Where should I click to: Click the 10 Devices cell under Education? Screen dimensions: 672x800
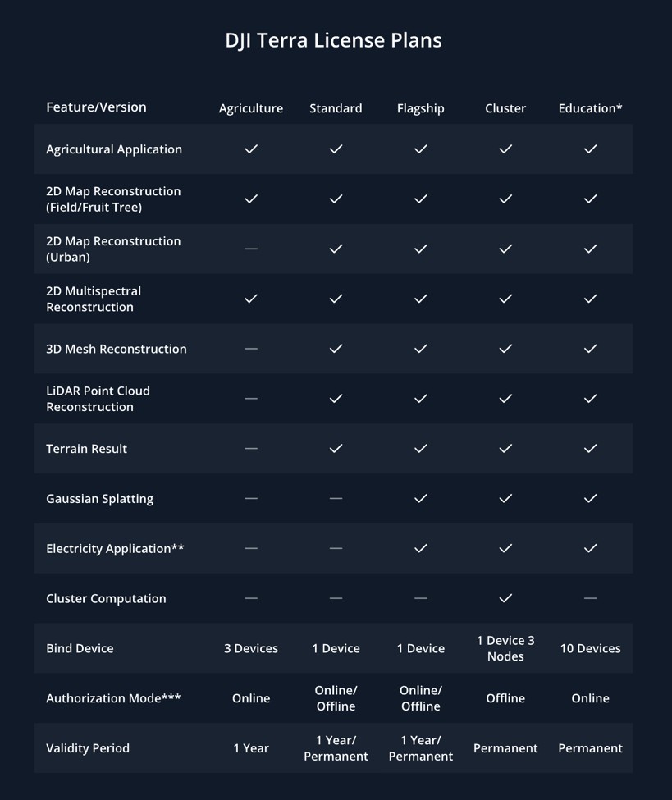click(x=590, y=648)
